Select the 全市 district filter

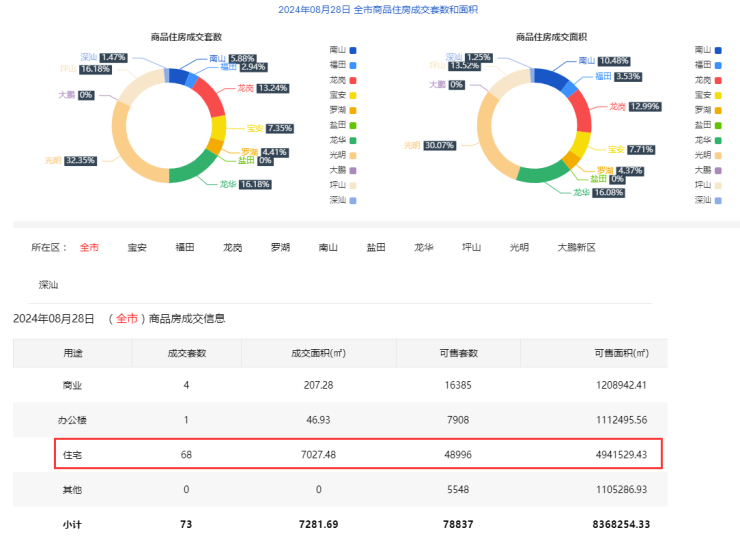[89, 247]
